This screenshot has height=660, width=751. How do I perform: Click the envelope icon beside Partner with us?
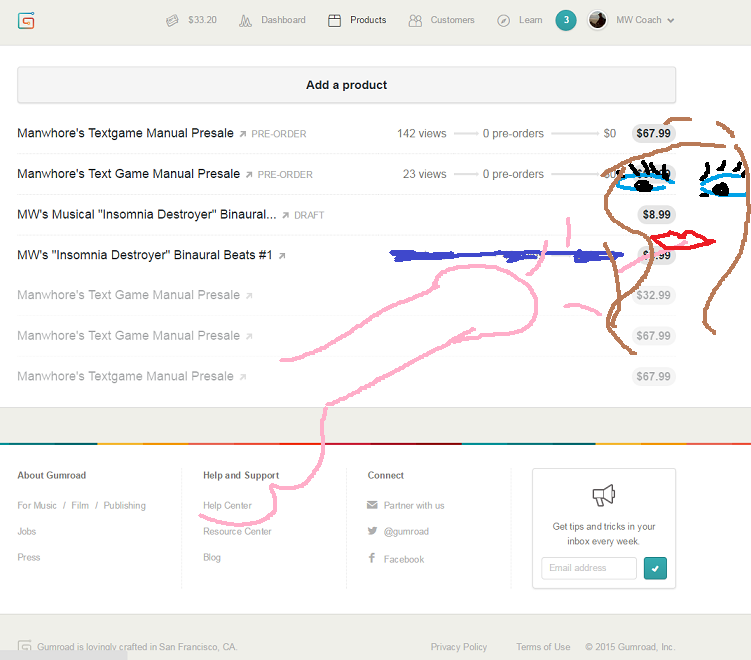tap(372, 505)
